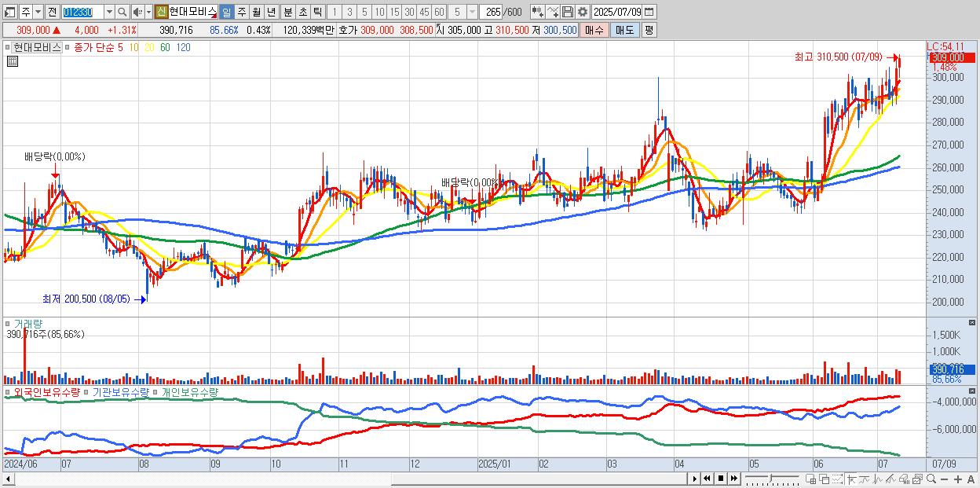Save chart settings with floppy icon
The image size is (980, 488).
[x=567, y=12]
